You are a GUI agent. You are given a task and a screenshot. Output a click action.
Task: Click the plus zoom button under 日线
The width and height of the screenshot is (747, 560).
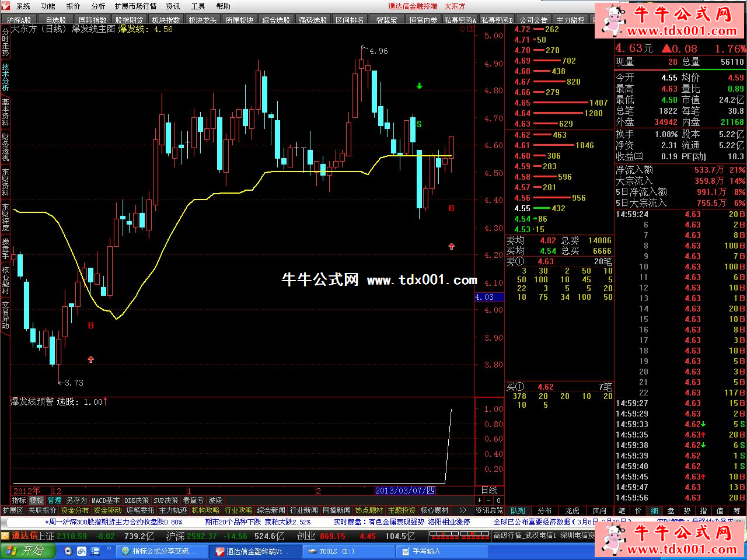480,501
